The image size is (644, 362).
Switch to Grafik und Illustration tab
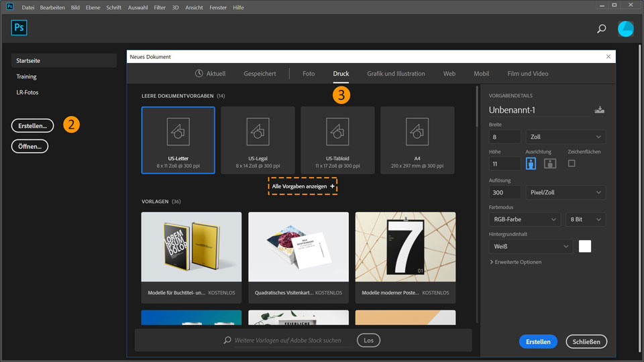[x=396, y=74]
